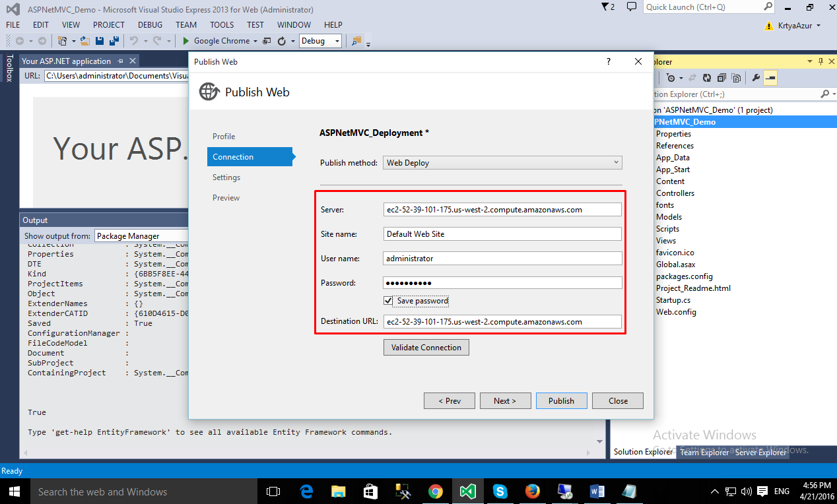The width and height of the screenshot is (837, 504).
Task: Toggle Preview Selected Items icon in Solution Explorer
Action: pyautogui.click(x=770, y=78)
